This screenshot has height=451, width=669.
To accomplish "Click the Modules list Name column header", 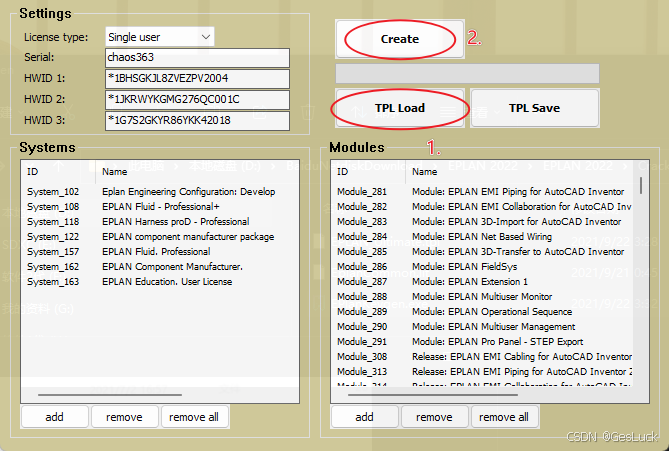I will [x=519, y=172].
